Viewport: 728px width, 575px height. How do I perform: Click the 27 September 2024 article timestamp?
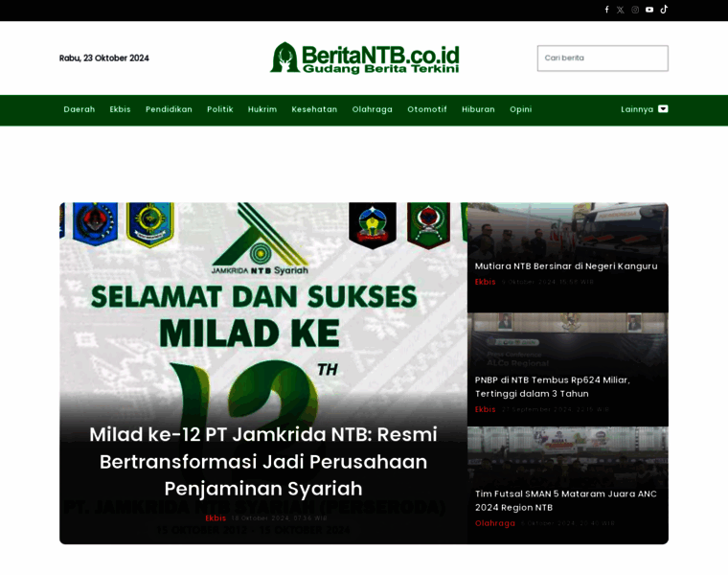click(556, 409)
